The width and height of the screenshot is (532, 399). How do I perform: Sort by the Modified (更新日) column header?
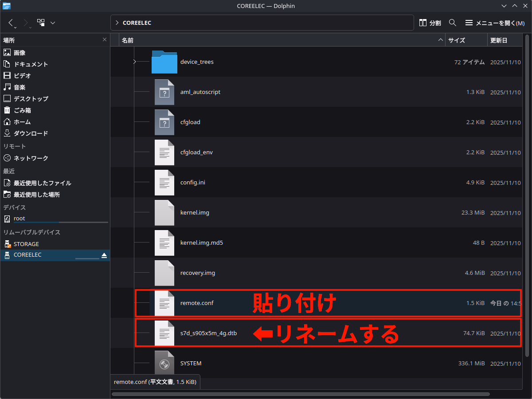(x=505, y=40)
